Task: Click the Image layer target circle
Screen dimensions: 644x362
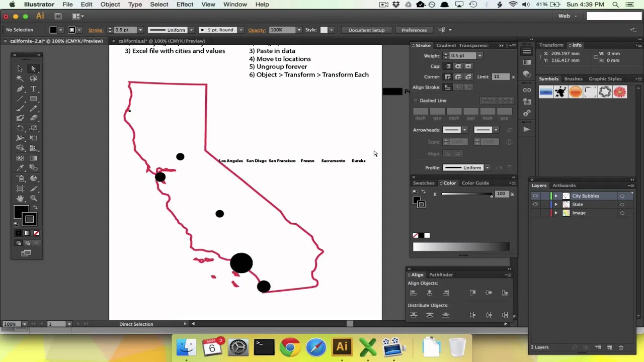Action: pos(622,213)
